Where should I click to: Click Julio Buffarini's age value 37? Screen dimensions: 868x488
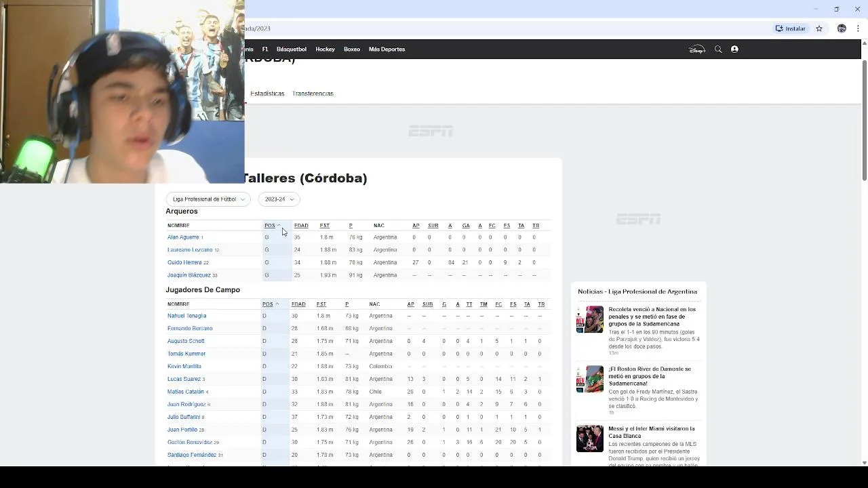tap(294, 418)
